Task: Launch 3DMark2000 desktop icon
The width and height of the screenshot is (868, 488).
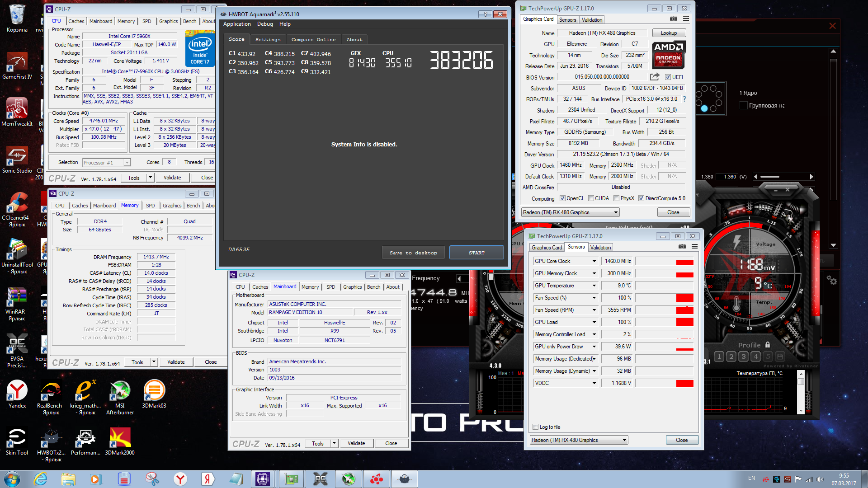Action: tap(120, 441)
